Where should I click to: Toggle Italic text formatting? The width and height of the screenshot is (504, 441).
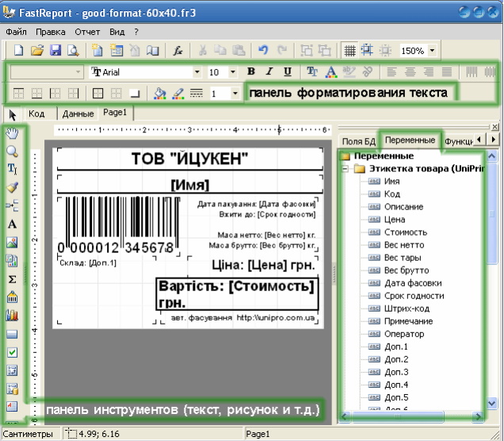269,72
